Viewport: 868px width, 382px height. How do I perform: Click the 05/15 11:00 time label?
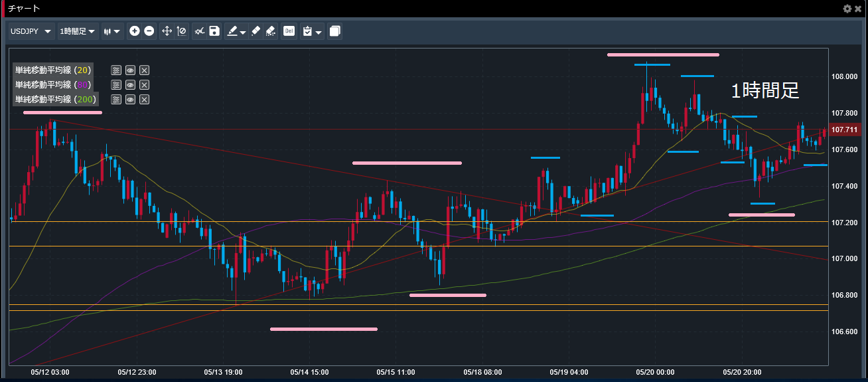(396, 373)
